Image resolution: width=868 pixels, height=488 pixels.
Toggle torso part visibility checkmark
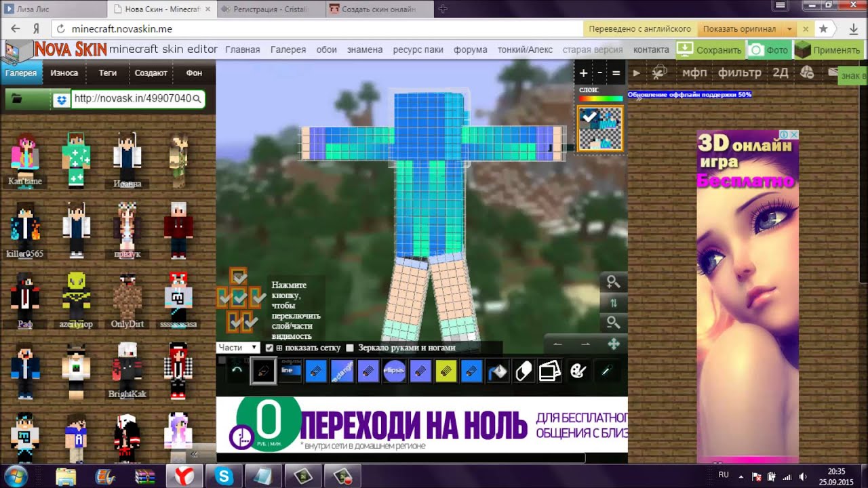tap(239, 297)
